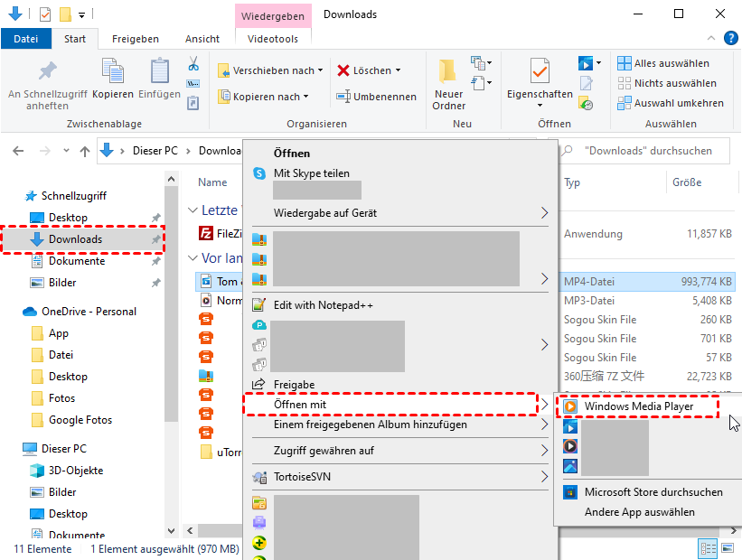Collapse the Letzte group chevron
Image resolution: width=742 pixels, height=560 pixels.
(x=193, y=210)
